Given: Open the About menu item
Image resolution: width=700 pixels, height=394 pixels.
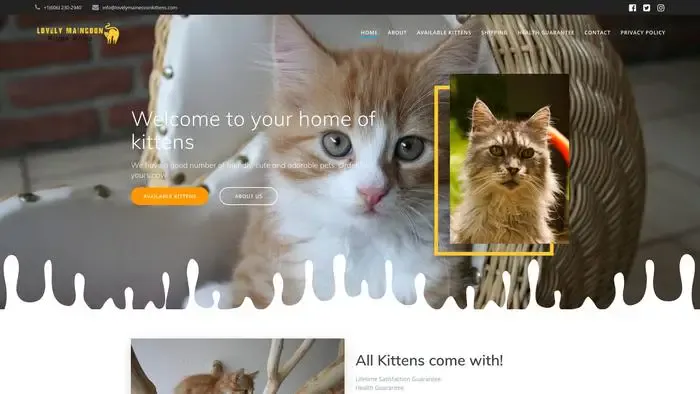Looking at the screenshot, I should pyautogui.click(x=397, y=33).
